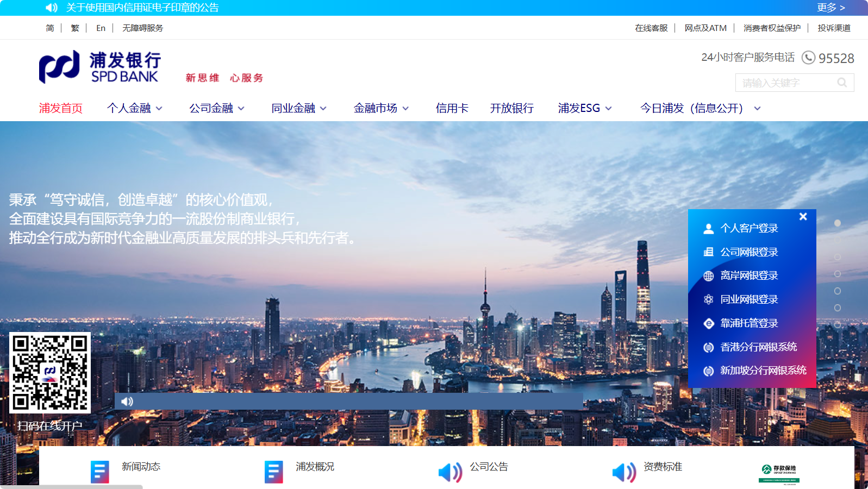
Task: Open 新闻动态 section link
Action: [141, 467]
